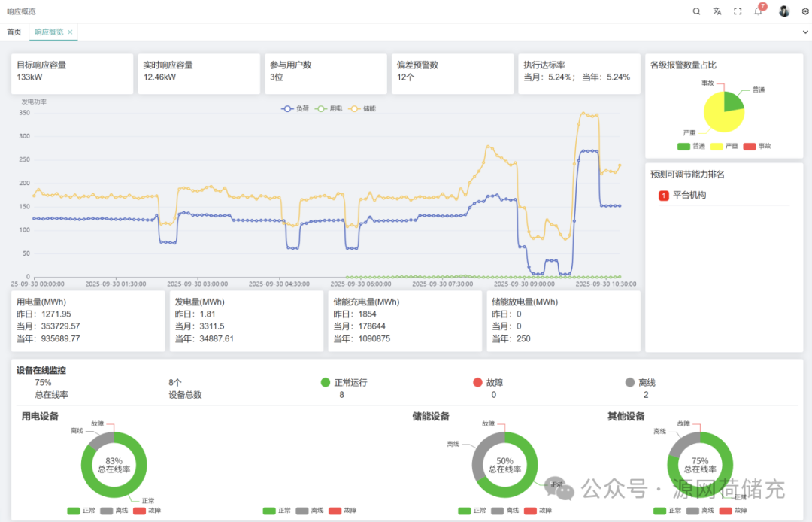Open the notification bell with badge 7
This screenshot has height=522, width=812.
759,11
